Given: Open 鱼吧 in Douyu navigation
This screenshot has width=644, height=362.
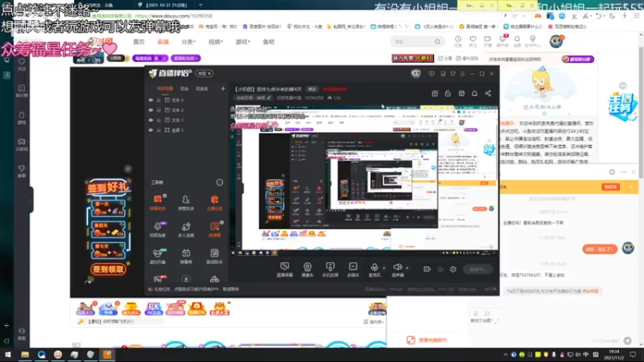Looking at the screenshot, I should [269, 42].
